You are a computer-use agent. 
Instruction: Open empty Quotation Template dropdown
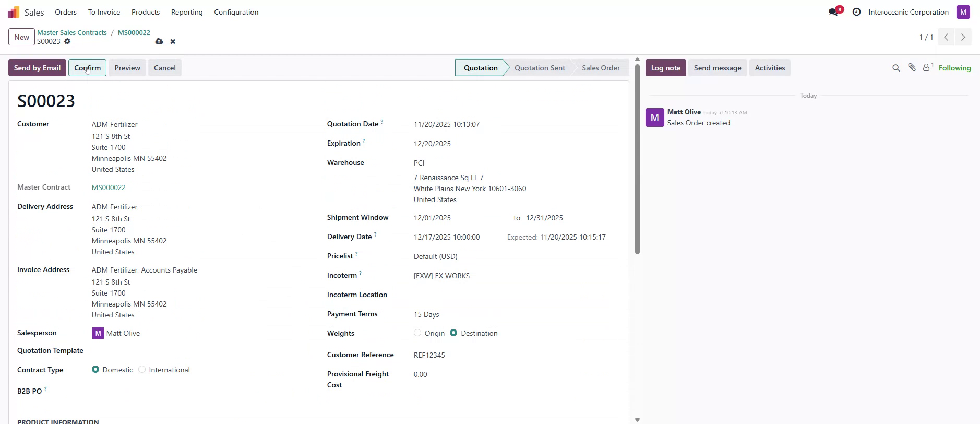(199, 351)
